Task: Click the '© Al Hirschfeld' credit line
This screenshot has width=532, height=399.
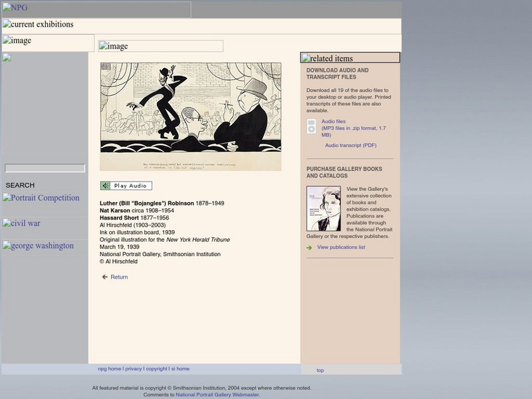Action: [x=118, y=261]
